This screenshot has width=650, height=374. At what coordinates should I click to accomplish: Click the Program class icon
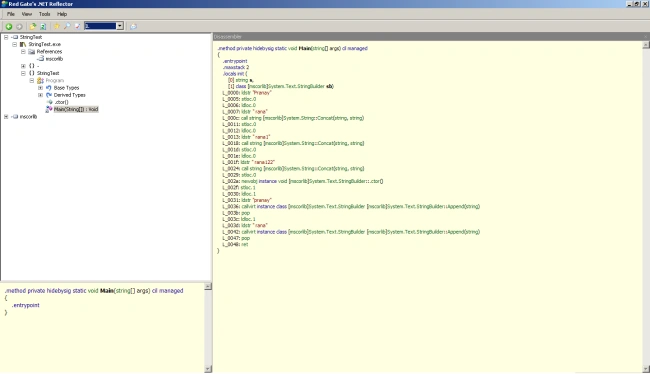tap(40, 80)
